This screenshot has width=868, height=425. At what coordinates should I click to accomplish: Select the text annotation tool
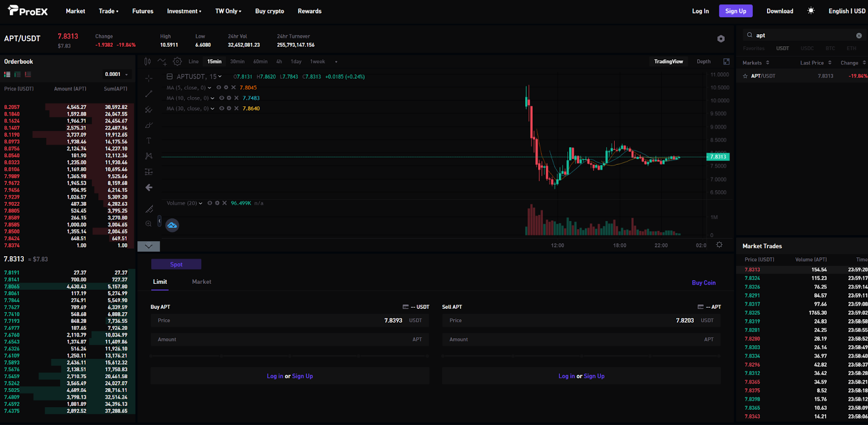[149, 141]
